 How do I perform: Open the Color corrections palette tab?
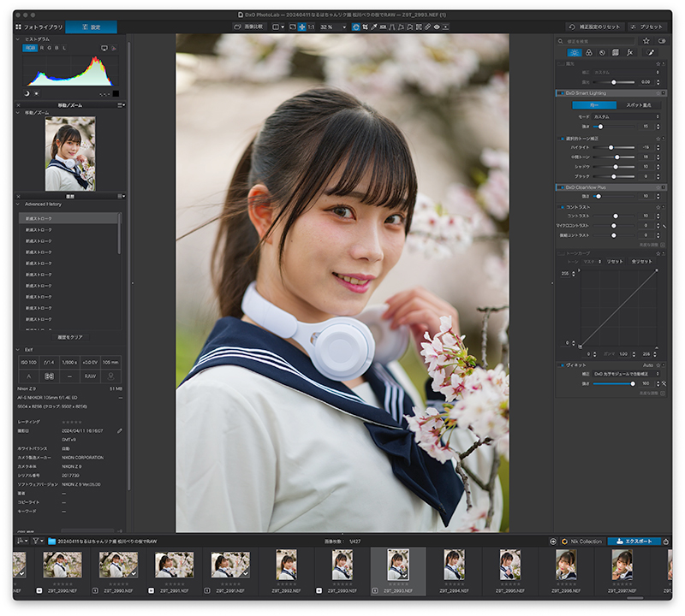click(x=589, y=52)
